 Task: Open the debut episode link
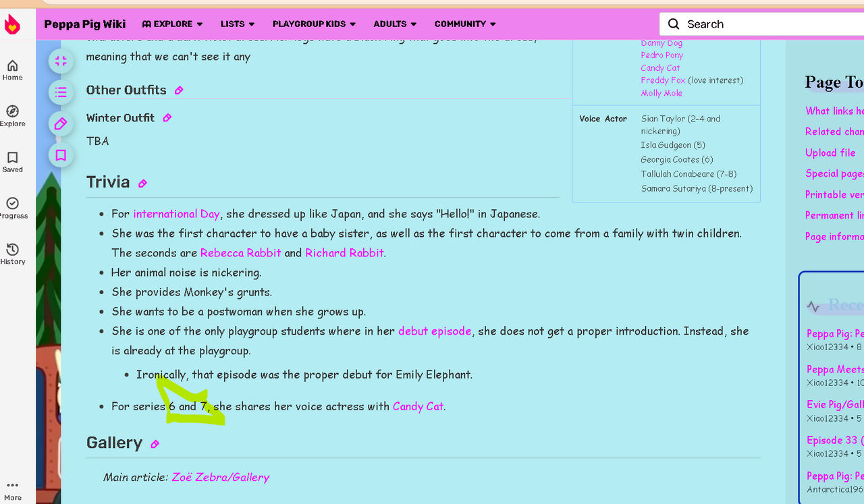click(x=435, y=331)
